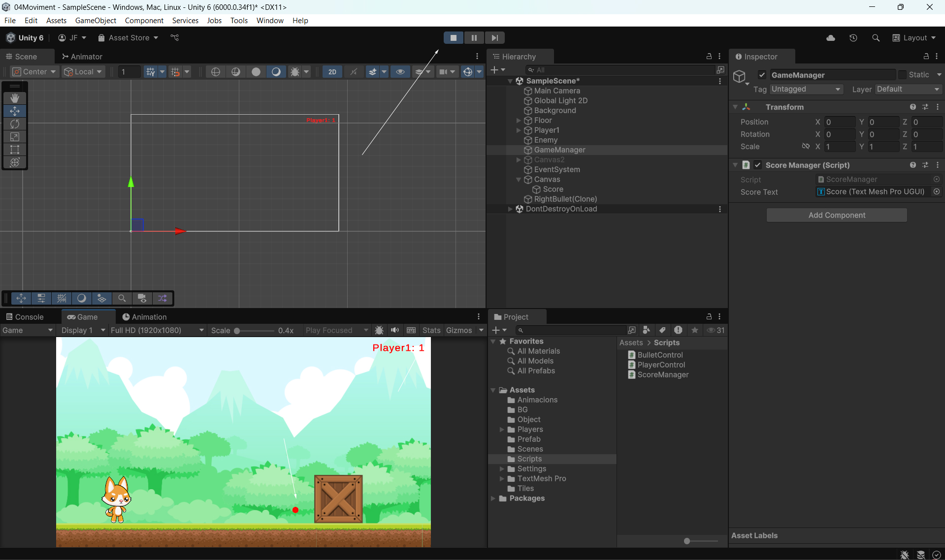The width and height of the screenshot is (945, 560).
Task: Click the Add Component button
Action: 836,215
